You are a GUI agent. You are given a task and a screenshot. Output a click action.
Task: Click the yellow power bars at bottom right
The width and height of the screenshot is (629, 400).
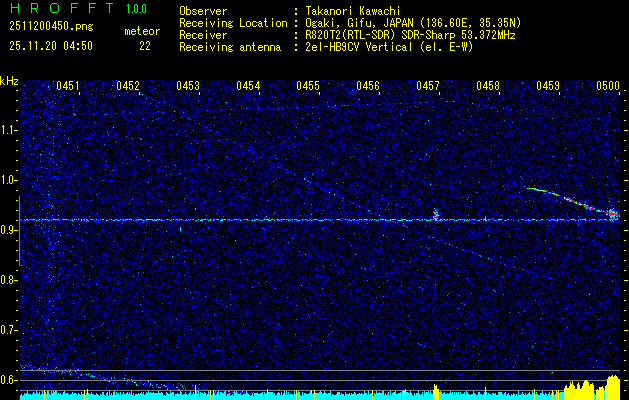click(592, 388)
